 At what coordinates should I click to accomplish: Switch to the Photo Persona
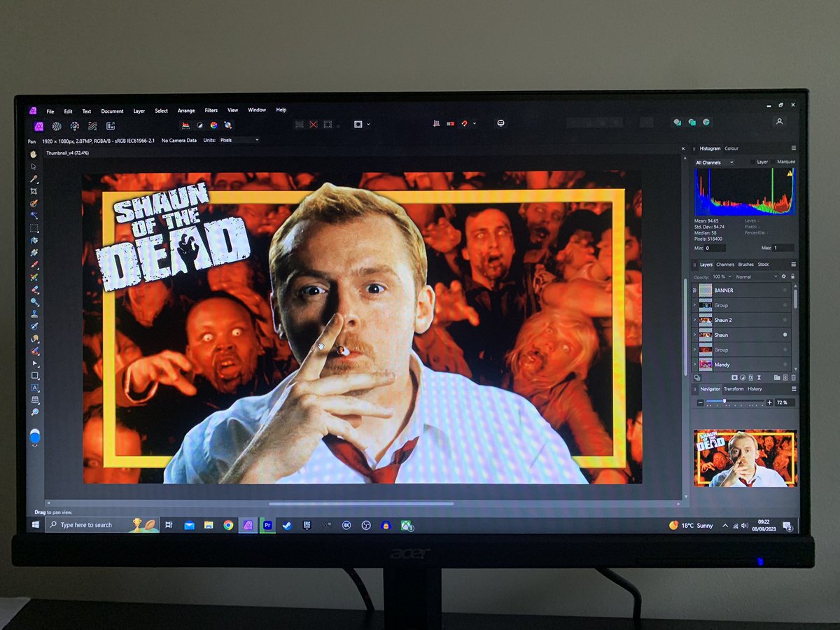pos(39,126)
